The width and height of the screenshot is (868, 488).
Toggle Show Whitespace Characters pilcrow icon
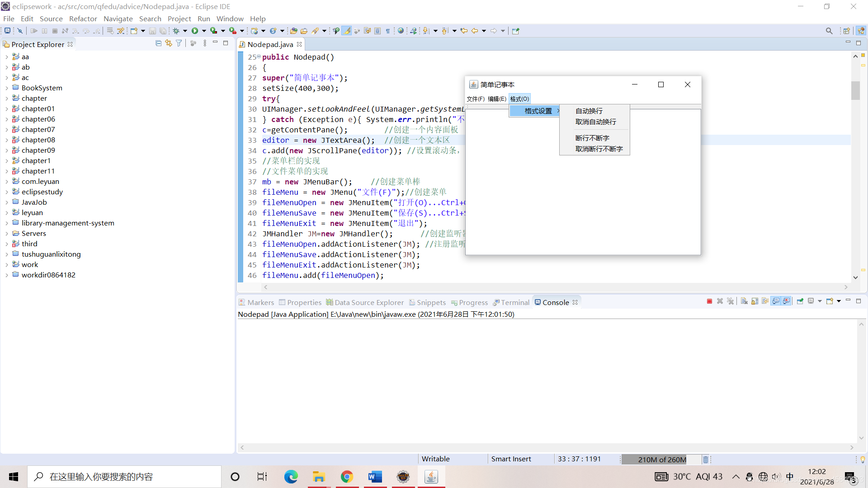coord(388,31)
